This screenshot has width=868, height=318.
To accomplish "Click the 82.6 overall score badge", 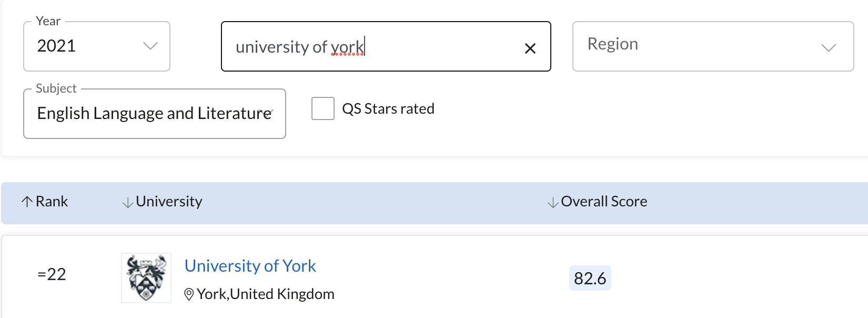I will [590, 278].
